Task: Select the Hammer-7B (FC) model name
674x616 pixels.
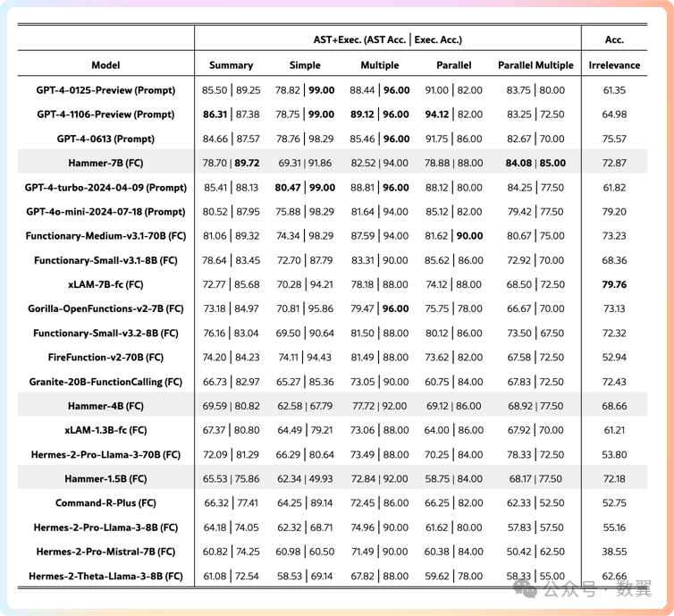Action: [105, 163]
